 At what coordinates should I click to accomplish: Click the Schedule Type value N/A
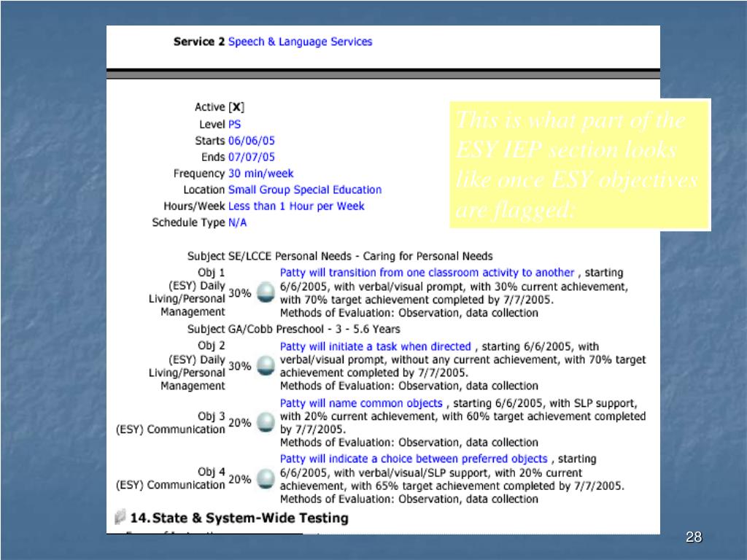click(x=237, y=222)
